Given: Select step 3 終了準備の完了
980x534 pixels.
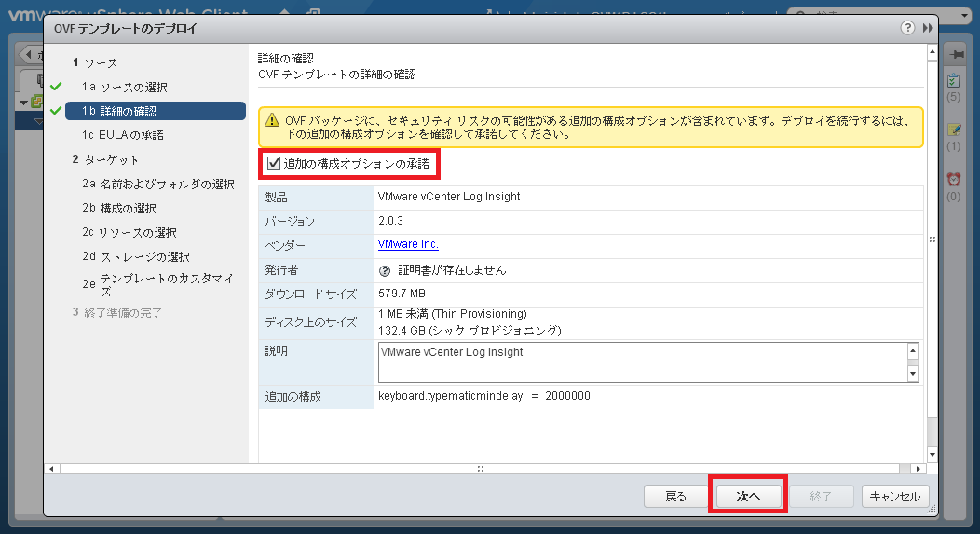Looking at the screenshot, I should coord(116,312).
